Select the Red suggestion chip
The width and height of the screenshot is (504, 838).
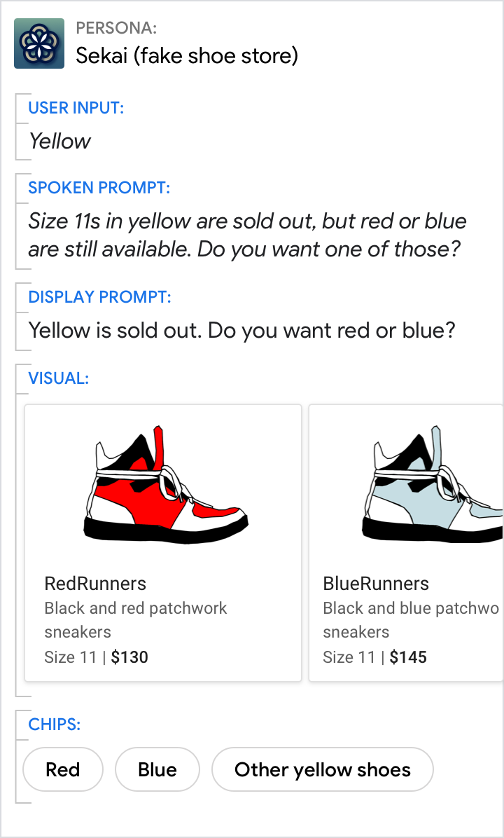[63, 770]
